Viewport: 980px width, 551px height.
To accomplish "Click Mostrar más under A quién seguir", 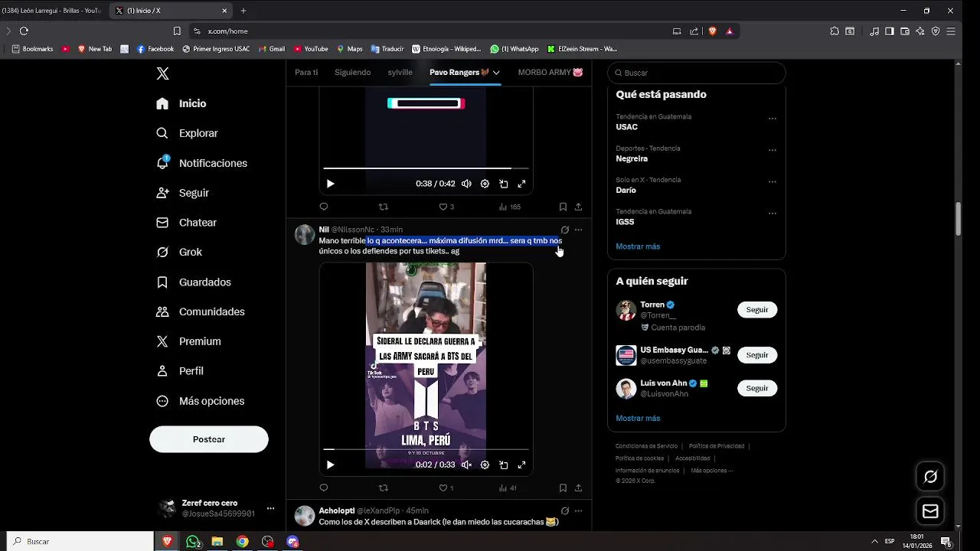I will 638,419.
